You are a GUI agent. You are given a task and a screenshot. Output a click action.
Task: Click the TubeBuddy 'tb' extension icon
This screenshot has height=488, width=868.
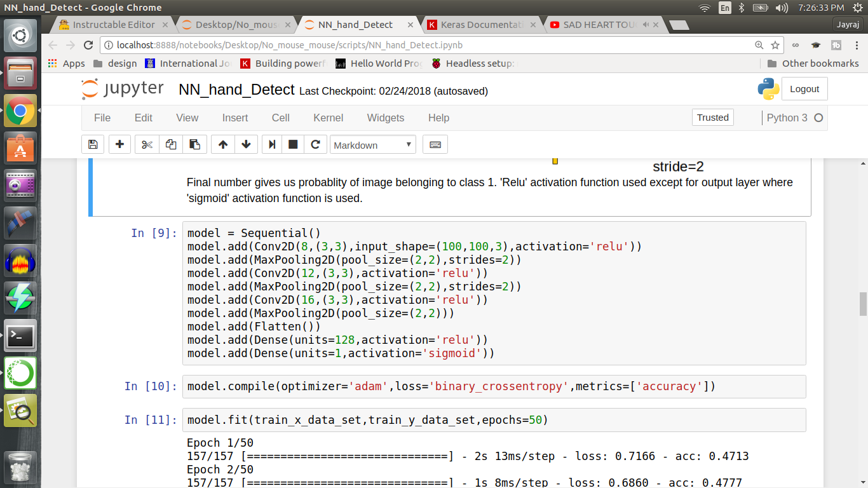pyautogui.click(x=836, y=45)
